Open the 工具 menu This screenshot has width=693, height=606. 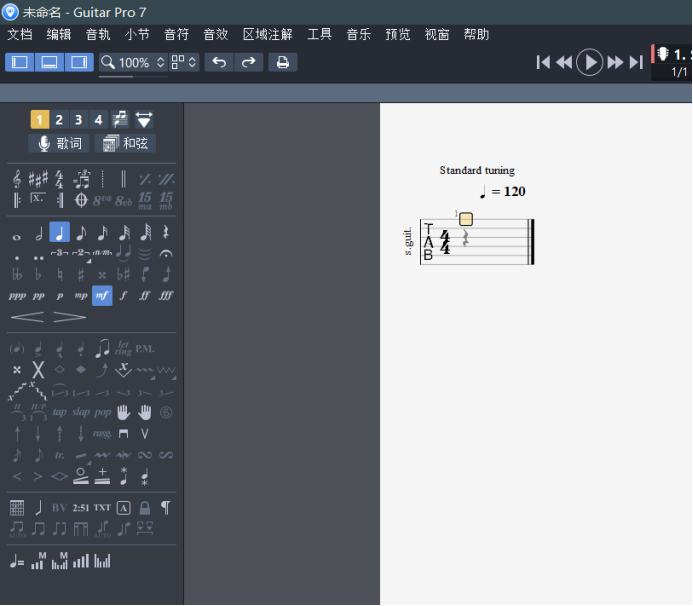(319, 34)
